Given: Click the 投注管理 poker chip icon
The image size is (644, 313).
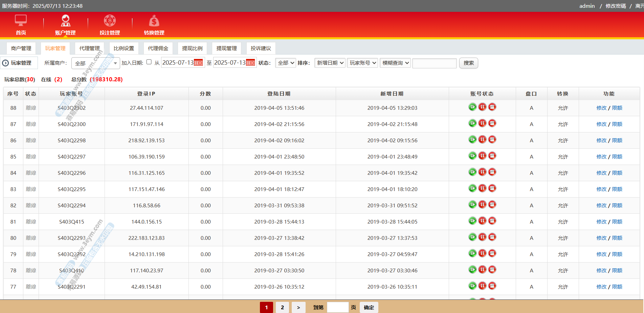Looking at the screenshot, I should pyautogui.click(x=110, y=21).
